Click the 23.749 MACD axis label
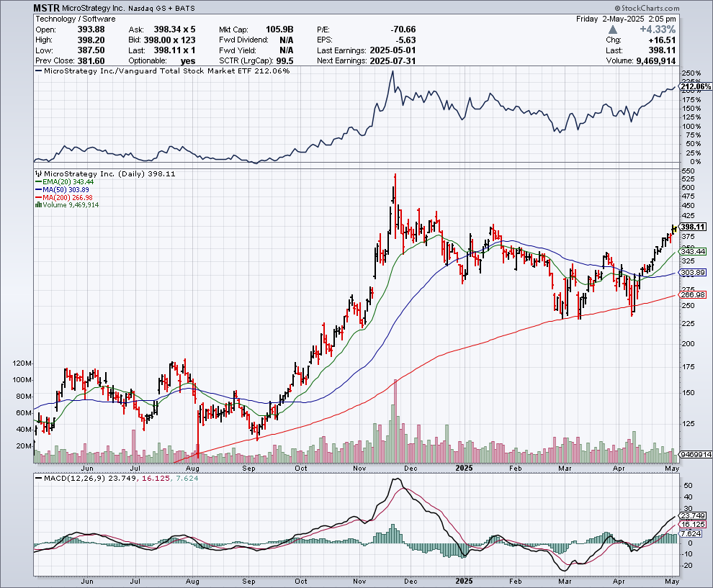 coord(693,515)
